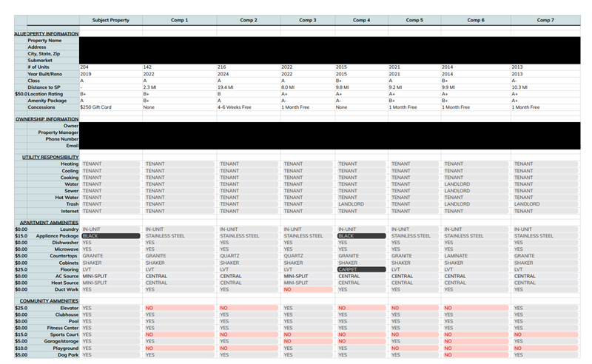The image size is (592, 364).
Task: Click the 'Property Manager' row label
Action: tap(58, 132)
